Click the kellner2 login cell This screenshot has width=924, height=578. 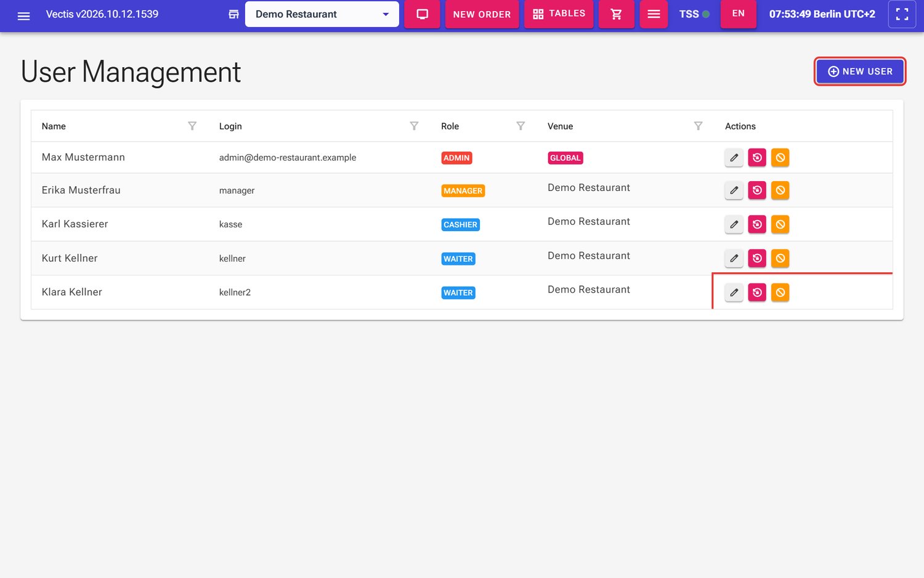click(235, 292)
